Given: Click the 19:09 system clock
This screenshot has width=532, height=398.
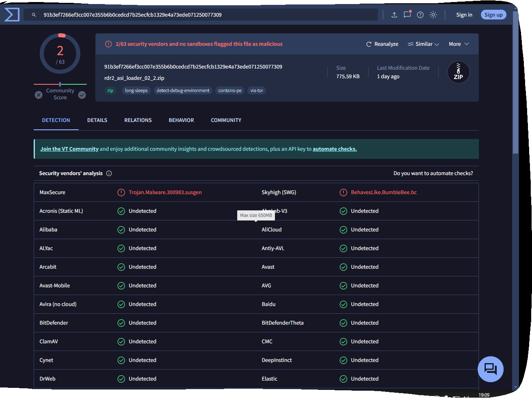Looking at the screenshot, I should pos(484,395).
